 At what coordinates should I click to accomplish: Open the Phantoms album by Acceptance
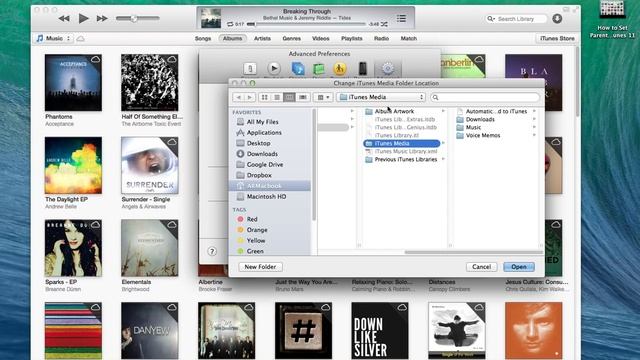73,83
